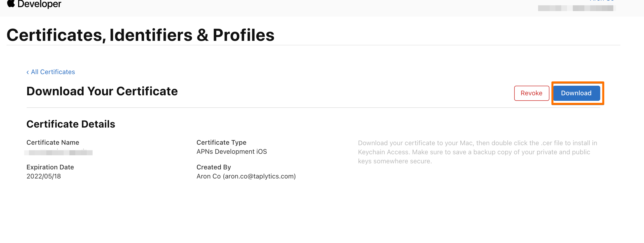Click the Download Your Certificate heading
Viewport: 644px width, 243px height.
(102, 91)
